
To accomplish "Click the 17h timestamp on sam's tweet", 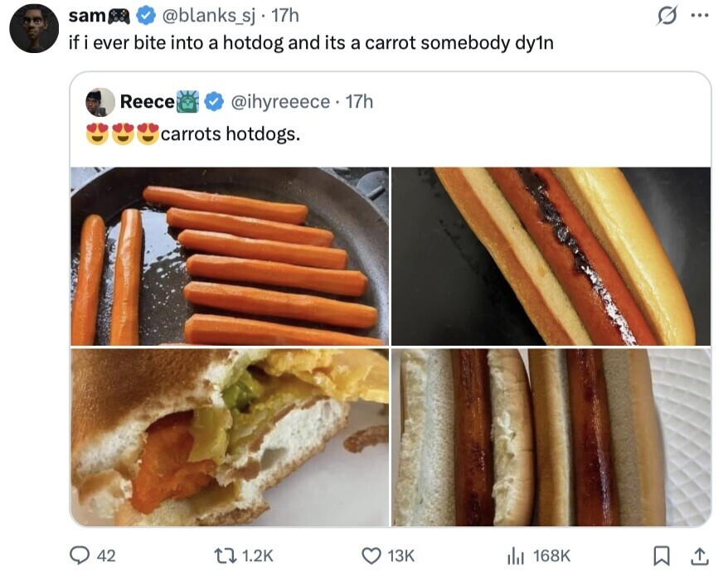I will coord(284,16).
